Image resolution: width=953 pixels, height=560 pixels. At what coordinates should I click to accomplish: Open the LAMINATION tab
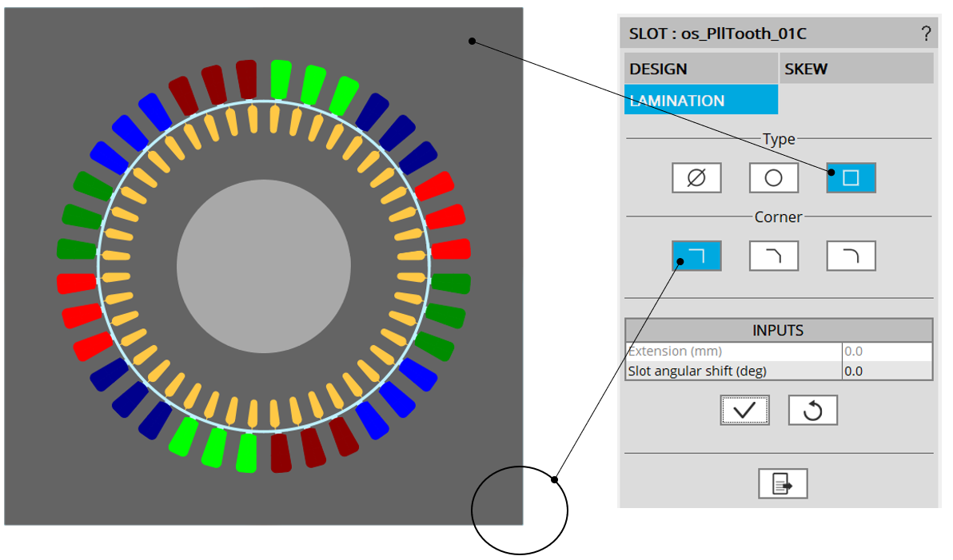point(700,101)
